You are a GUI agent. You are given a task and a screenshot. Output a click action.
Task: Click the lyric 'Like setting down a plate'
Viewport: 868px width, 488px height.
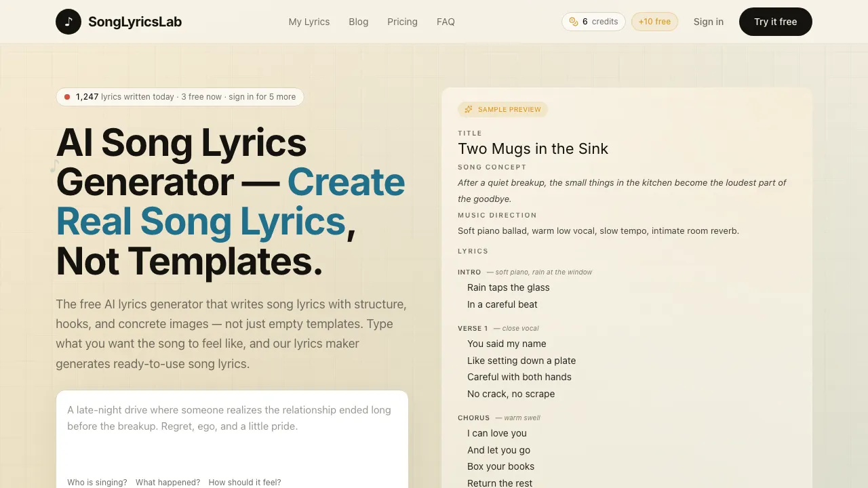coord(521,361)
